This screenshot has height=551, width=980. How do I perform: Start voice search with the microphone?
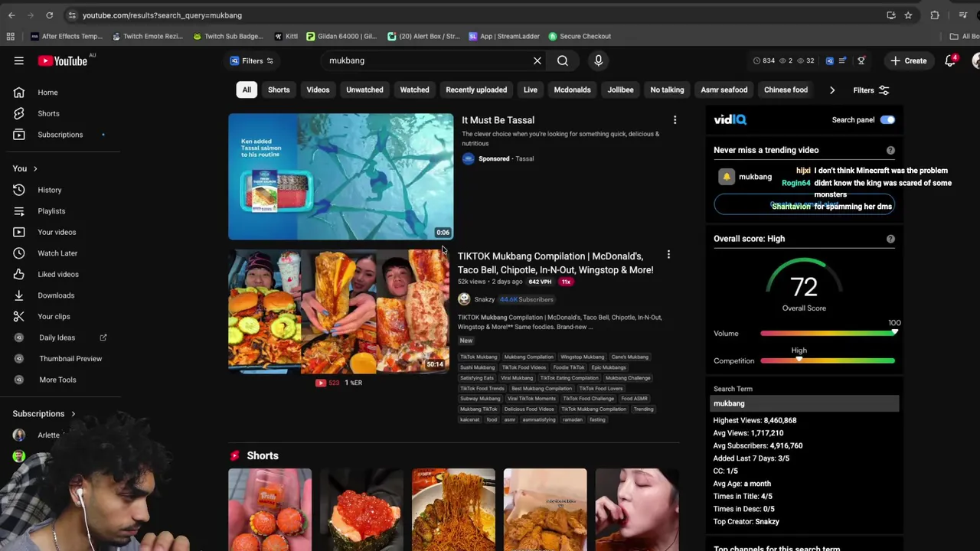click(599, 60)
